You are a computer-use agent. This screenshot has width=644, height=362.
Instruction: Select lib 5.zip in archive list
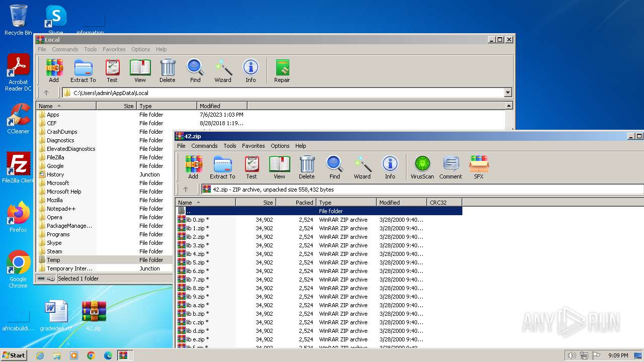[x=319, y=262]
